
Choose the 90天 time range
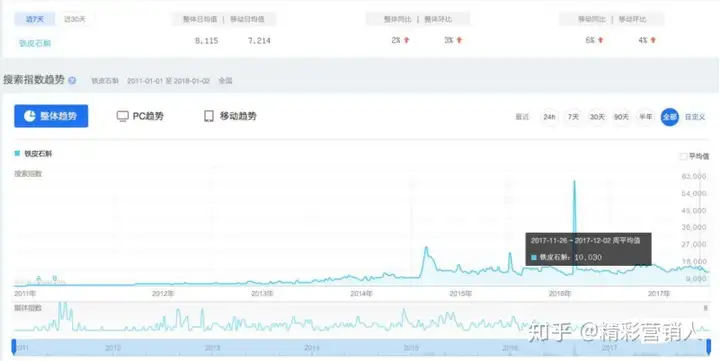(621, 117)
